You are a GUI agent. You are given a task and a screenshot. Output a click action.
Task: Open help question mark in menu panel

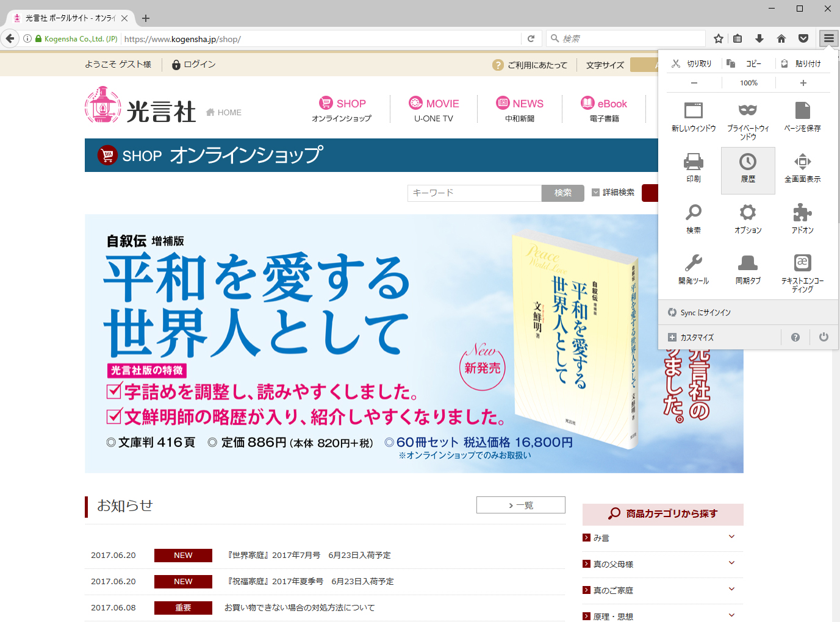[795, 337]
